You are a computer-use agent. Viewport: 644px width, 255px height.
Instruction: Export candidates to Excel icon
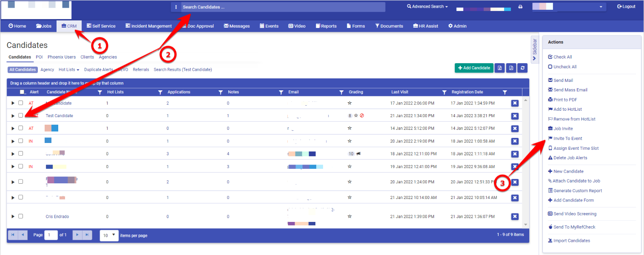click(500, 68)
